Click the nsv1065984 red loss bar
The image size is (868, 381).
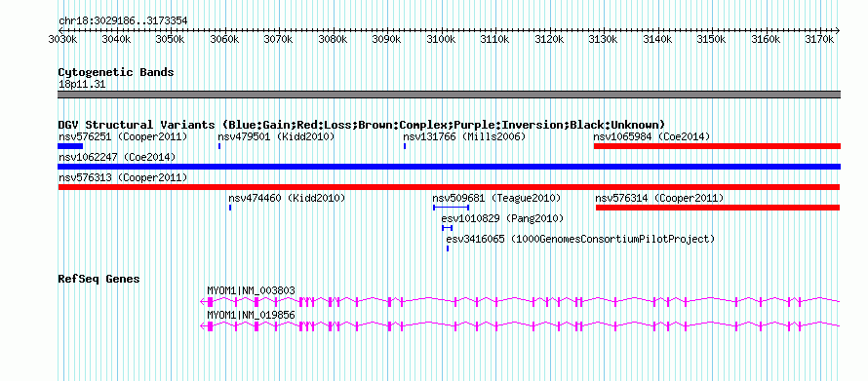coord(718,146)
